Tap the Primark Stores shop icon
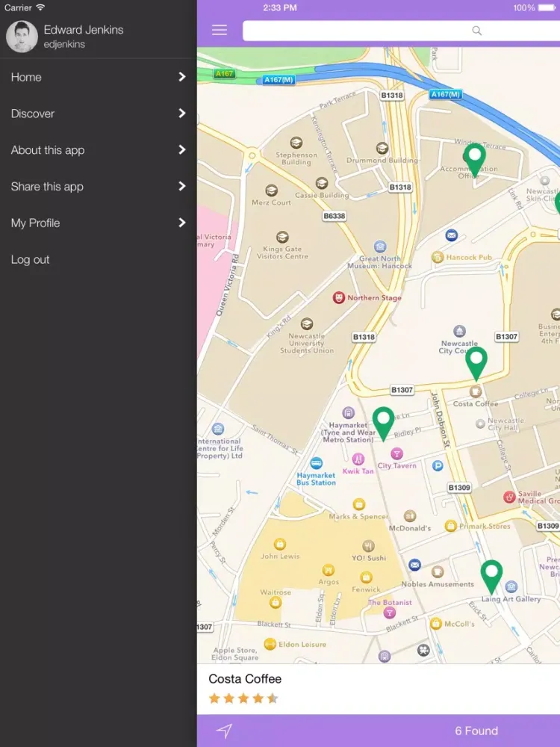560x747 pixels. [450, 526]
